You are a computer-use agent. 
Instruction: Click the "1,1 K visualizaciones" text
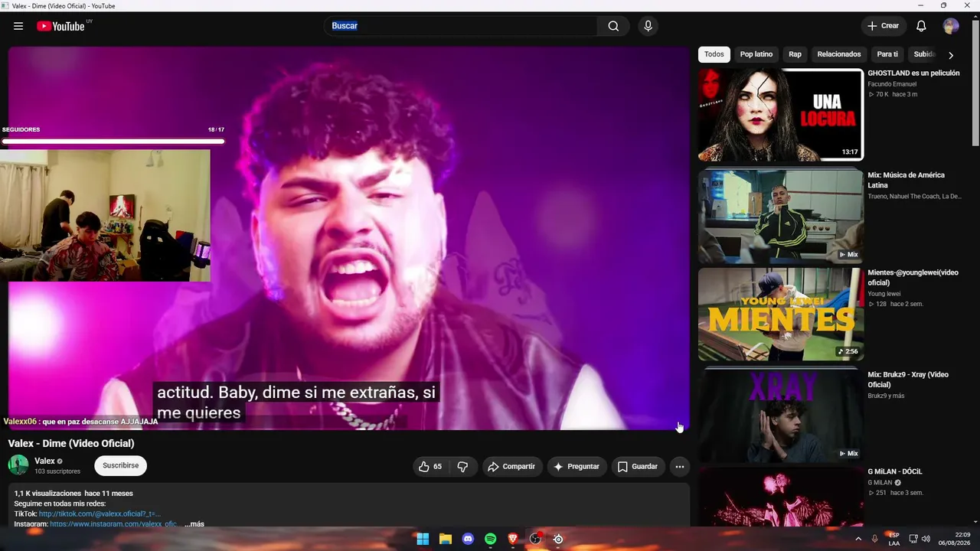47,494
